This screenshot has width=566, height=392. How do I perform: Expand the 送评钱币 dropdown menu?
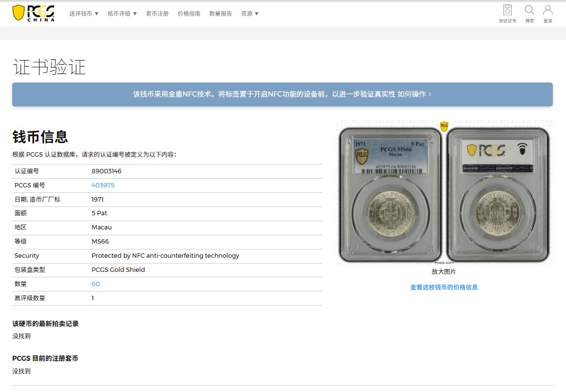[84, 14]
